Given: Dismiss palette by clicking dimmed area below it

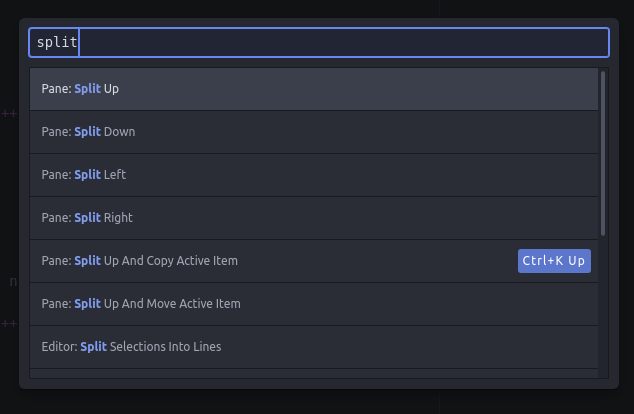Looking at the screenshot, I should (316, 402).
